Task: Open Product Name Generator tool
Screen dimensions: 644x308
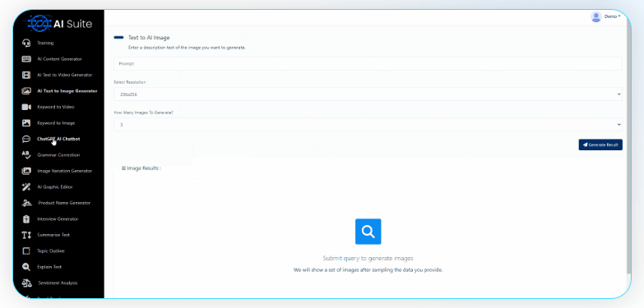Action: tap(64, 203)
